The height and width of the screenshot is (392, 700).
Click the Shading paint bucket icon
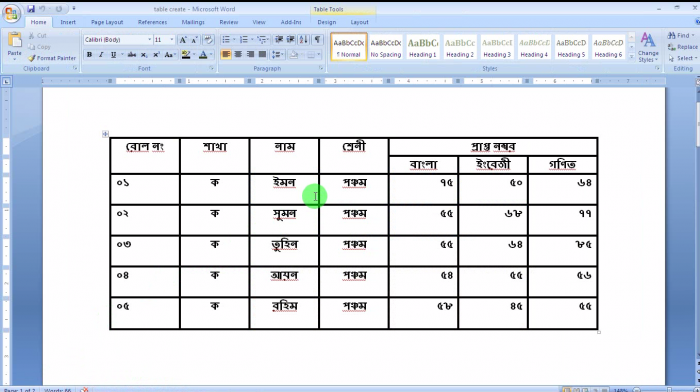coord(293,54)
